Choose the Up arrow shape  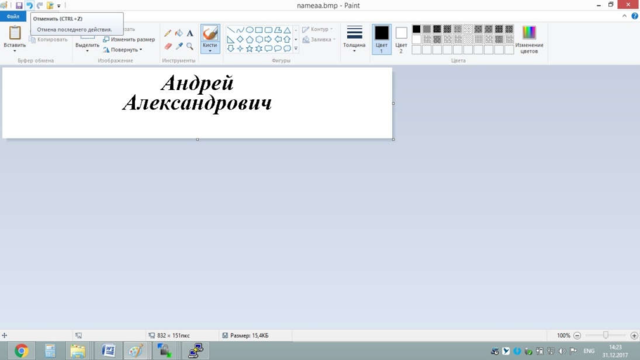pos(287,39)
